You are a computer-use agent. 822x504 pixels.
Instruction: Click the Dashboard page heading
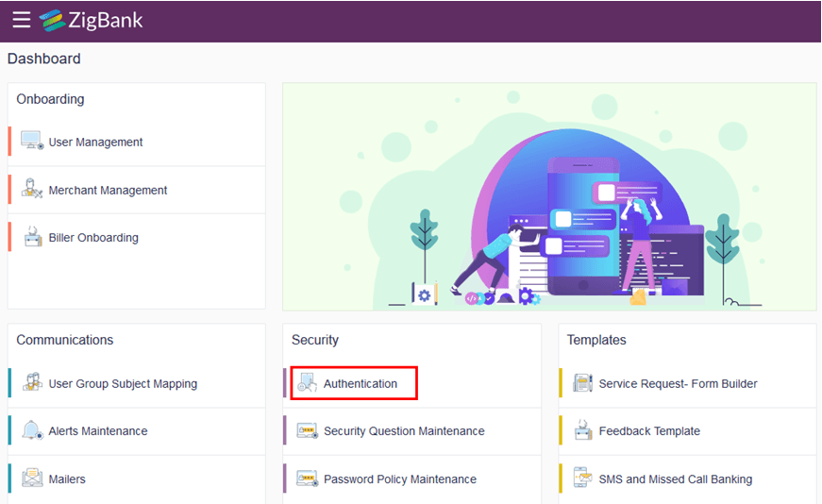[x=44, y=59]
